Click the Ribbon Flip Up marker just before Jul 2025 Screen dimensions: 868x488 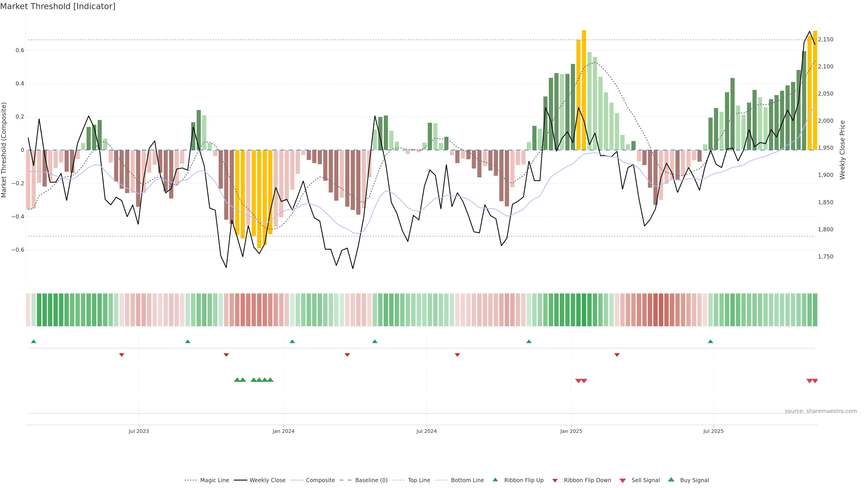click(x=710, y=342)
